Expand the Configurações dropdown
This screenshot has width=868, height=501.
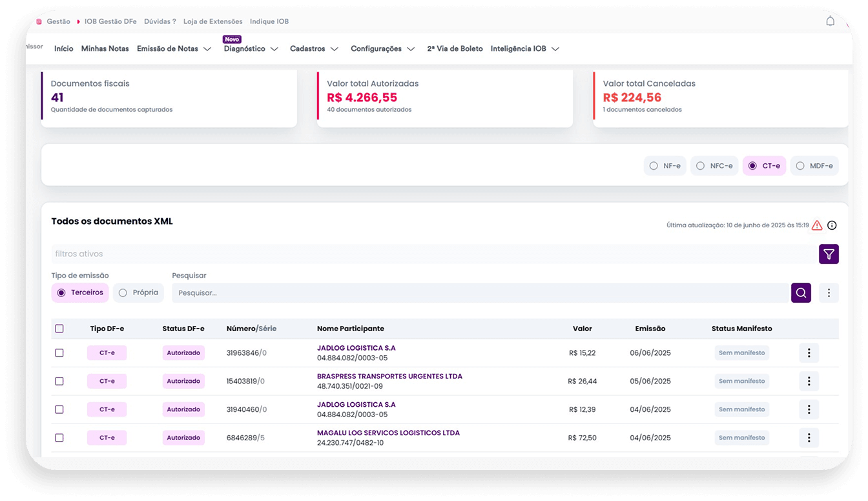point(382,49)
